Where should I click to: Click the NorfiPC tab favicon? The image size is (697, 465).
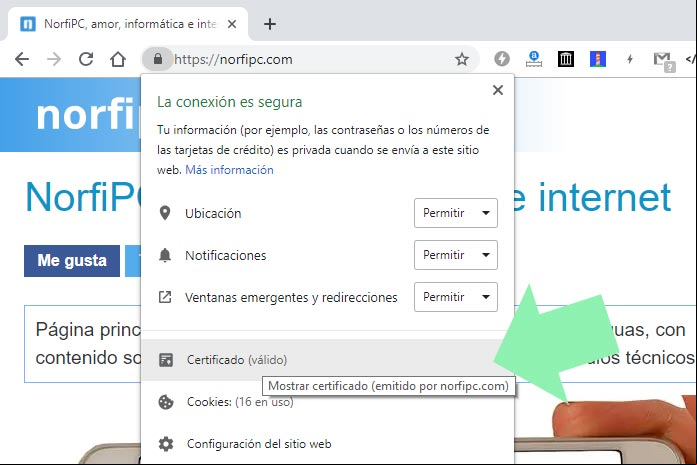click(x=28, y=24)
